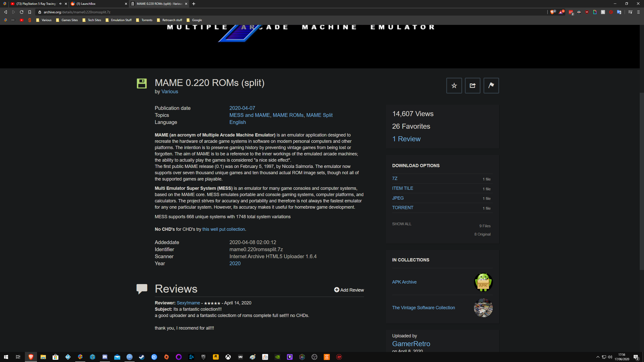Open the uBlock Origin extension icon
Image resolution: width=644 pixels, height=362 pixels.
[587, 12]
